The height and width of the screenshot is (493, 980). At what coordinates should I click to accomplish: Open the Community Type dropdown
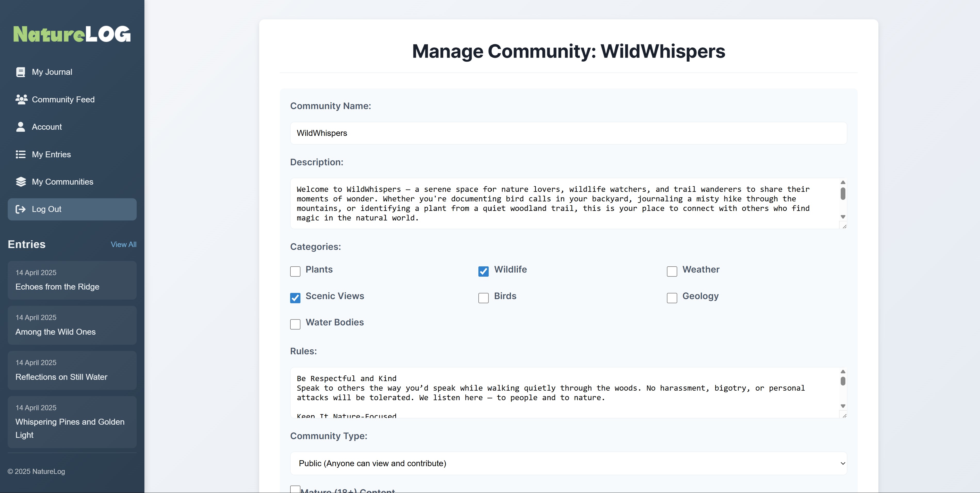[568, 463]
